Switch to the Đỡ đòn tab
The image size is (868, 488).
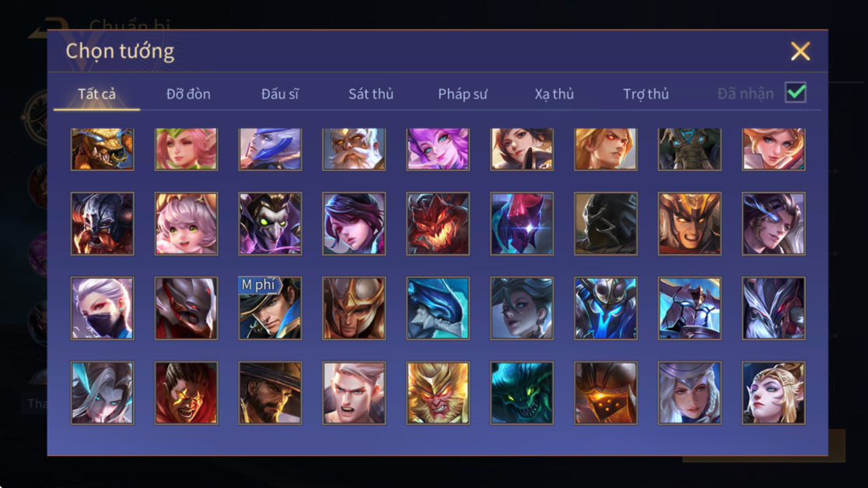(x=188, y=94)
